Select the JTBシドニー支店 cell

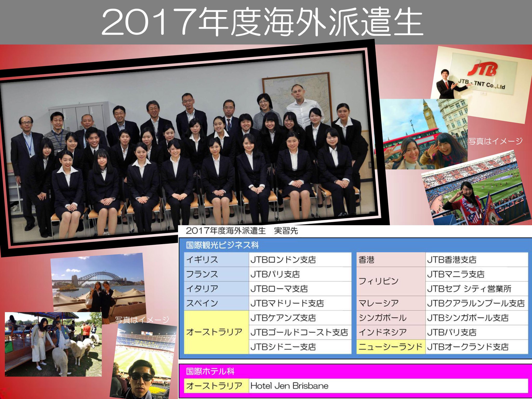(300, 347)
